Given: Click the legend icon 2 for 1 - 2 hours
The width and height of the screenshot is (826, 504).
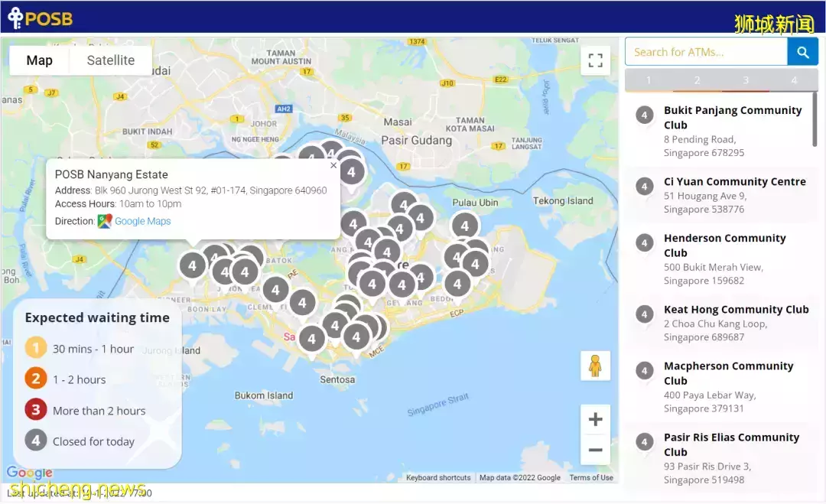Looking at the screenshot, I should (36, 379).
